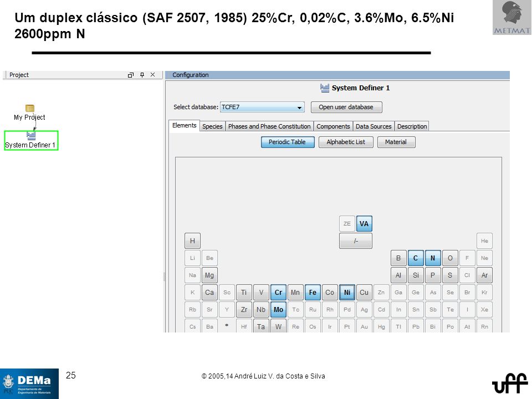Toggle the VA element
This screenshot has width=532, height=399.
tap(364, 223)
